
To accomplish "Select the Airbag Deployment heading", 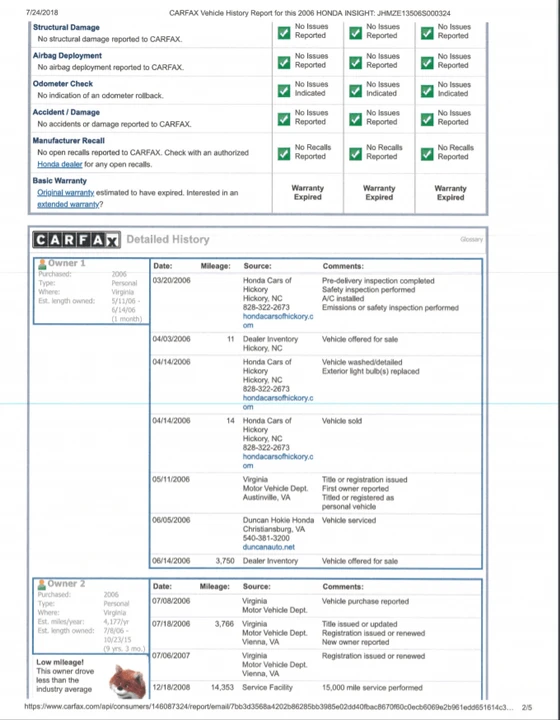I will coord(67,56).
